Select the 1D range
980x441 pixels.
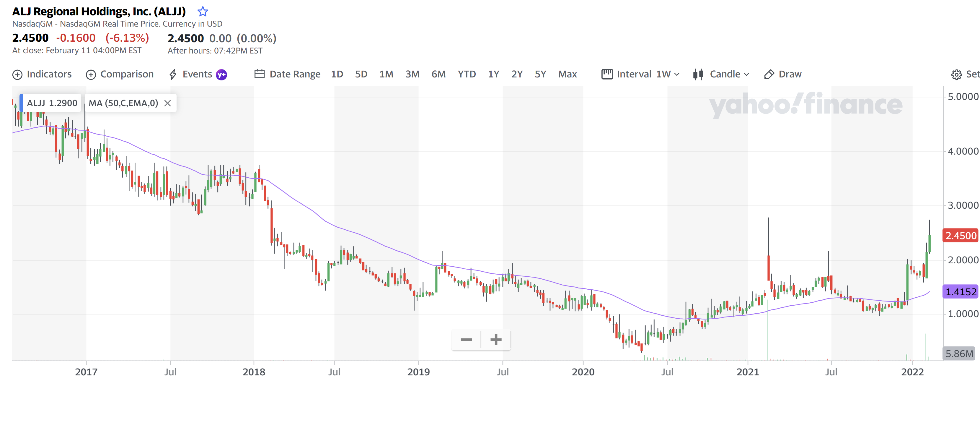tap(337, 74)
